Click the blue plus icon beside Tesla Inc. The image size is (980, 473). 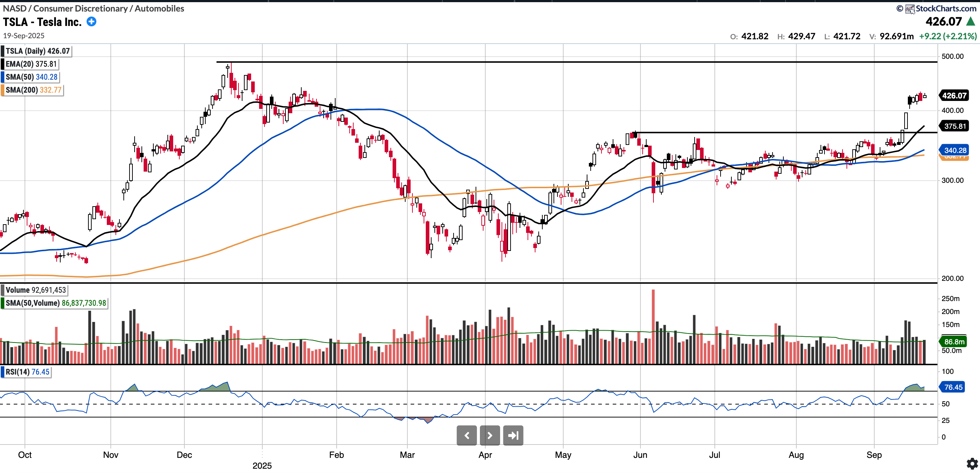click(x=91, y=22)
